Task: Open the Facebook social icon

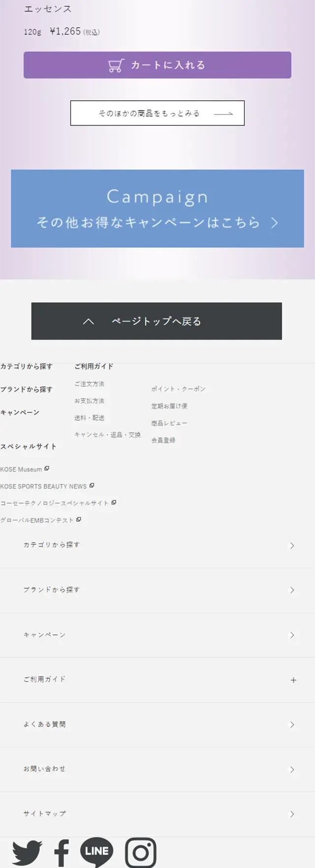Action: point(62,853)
